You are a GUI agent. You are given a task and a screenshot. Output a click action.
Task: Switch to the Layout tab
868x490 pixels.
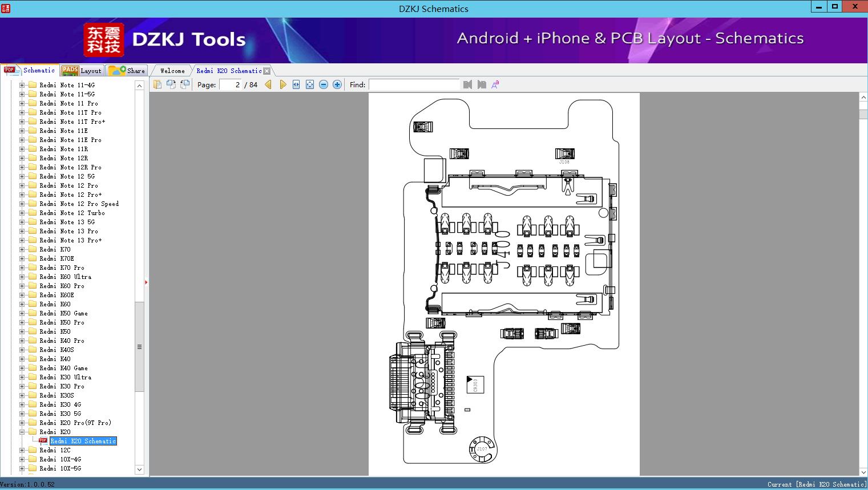pos(82,71)
